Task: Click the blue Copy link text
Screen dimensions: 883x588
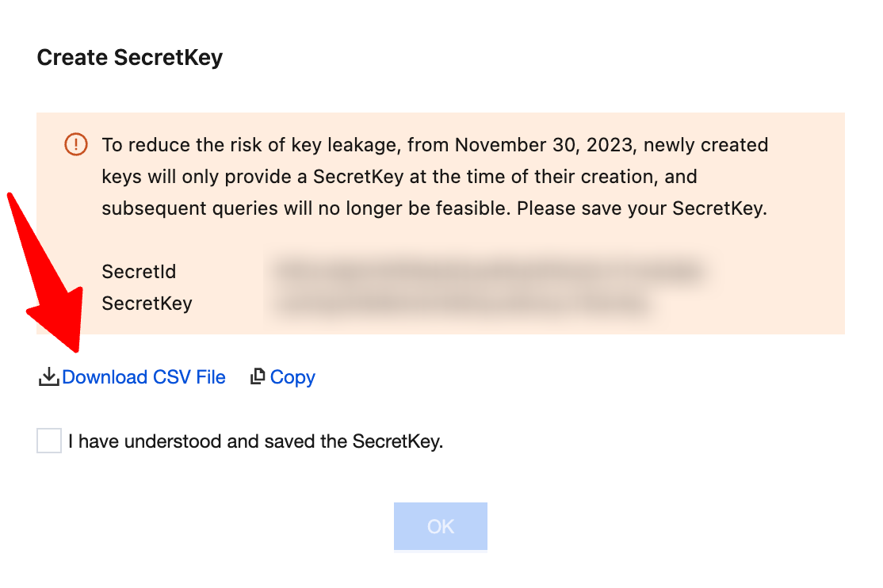Action: pyautogui.click(x=292, y=377)
